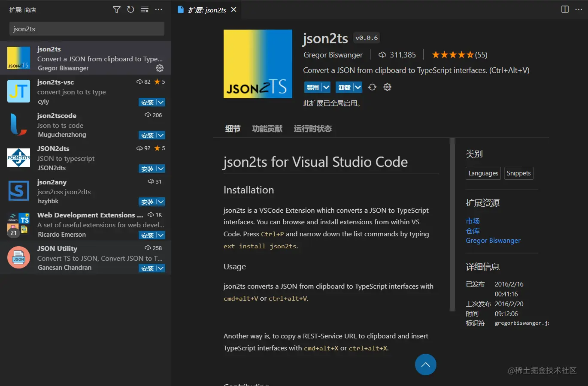This screenshot has height=386, width=588.
Task: Click inside the json2ts search field
Action: [86, 29]
